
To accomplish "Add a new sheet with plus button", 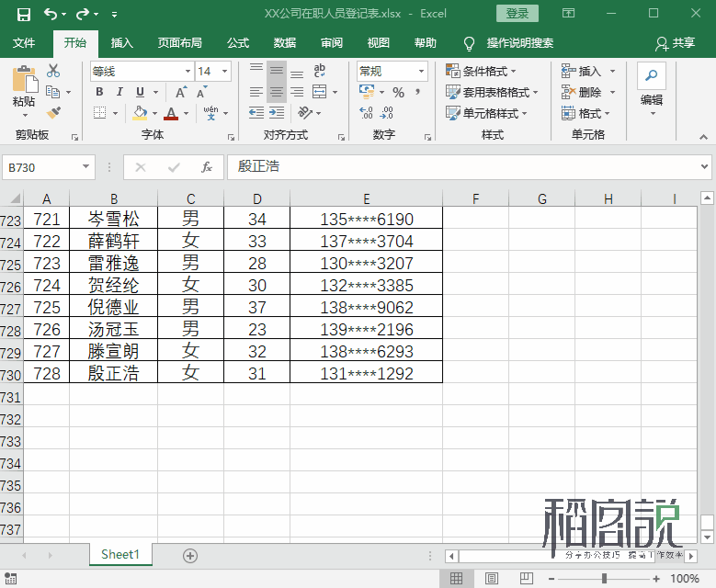I will pos(190,556).
